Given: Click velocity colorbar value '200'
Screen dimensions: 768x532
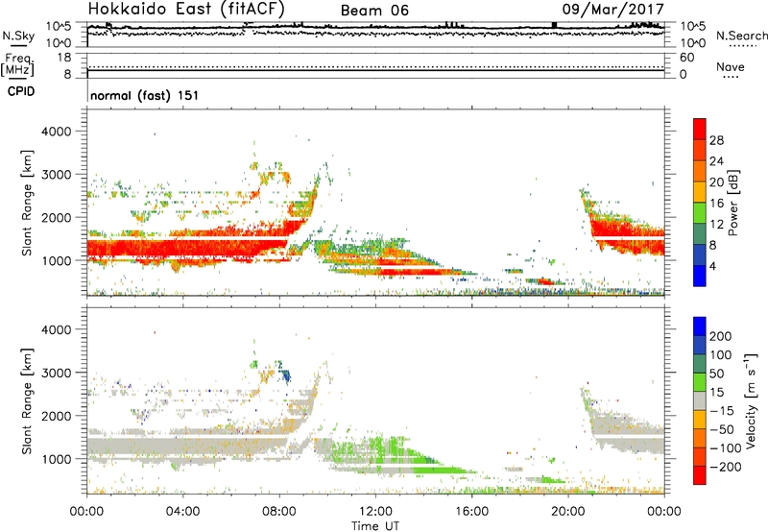Looking at the screenshot, I should coord(721,336).
